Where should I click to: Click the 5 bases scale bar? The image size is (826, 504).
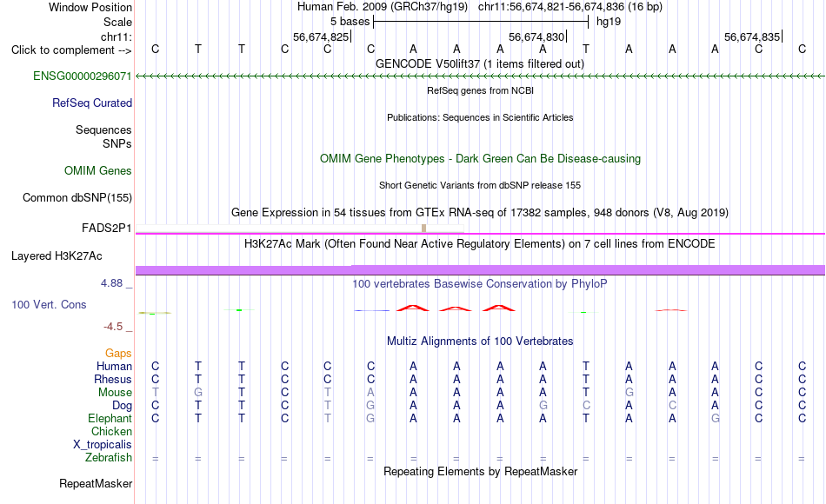[x=481, y=22]
